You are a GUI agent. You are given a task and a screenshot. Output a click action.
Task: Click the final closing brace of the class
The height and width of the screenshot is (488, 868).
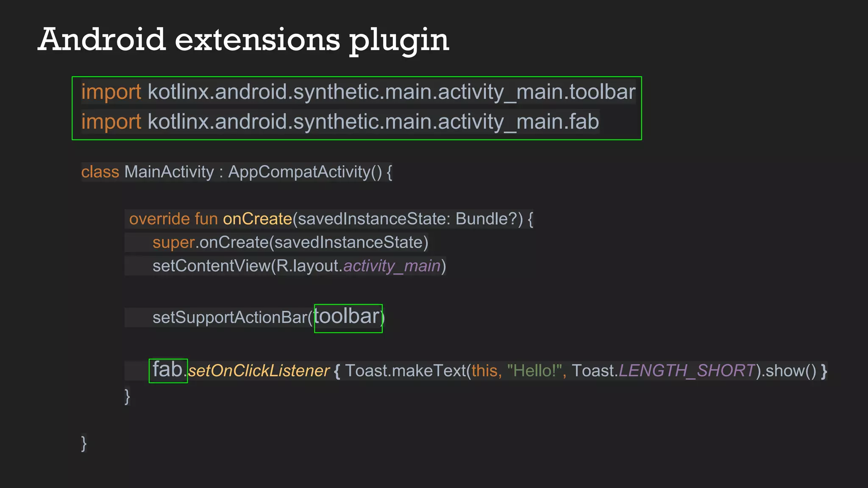coord(84,444)
